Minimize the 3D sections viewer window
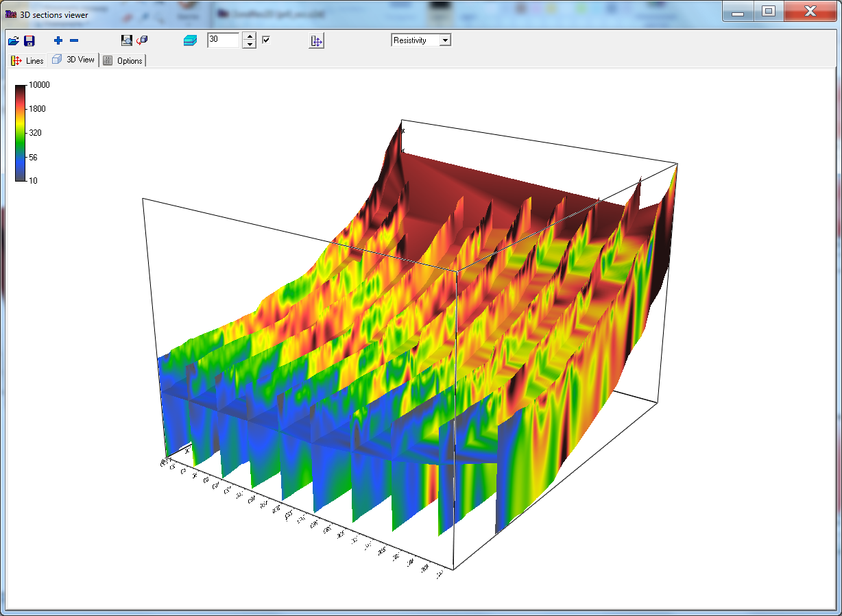Screen dimensions: 842x616 click(738, 11)
